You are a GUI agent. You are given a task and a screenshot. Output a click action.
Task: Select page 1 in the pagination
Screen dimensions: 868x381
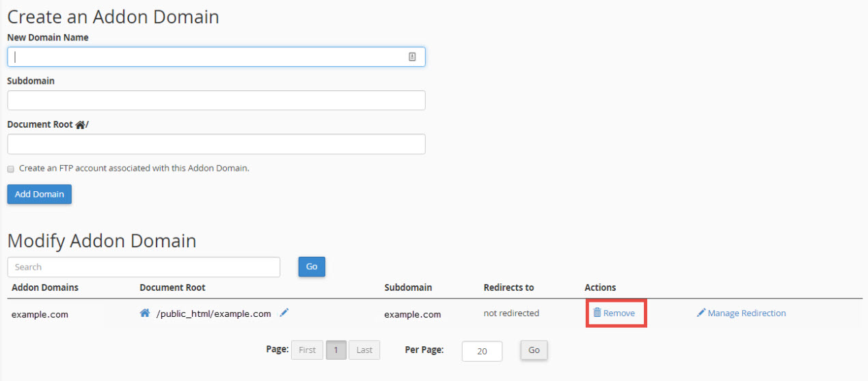pyautogui.click(x=336, y=350)
